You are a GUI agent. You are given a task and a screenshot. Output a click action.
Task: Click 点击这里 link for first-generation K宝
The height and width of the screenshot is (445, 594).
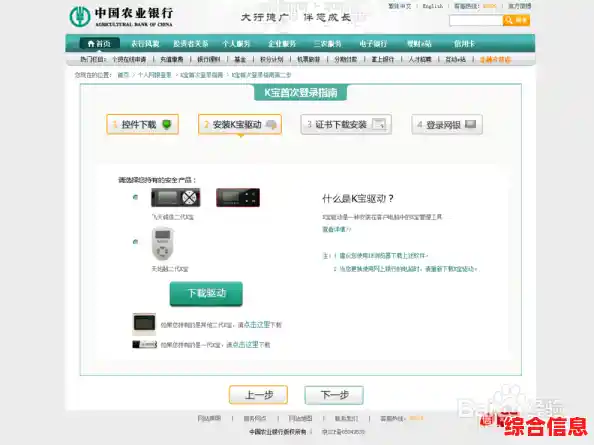coord(246,345)
